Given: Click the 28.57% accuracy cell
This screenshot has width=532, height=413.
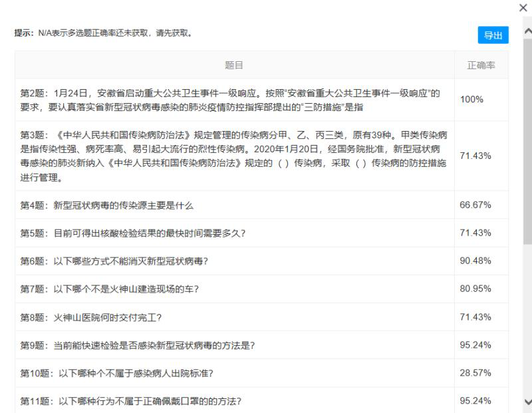Looking at the screenshot, I should pos(475,372).
